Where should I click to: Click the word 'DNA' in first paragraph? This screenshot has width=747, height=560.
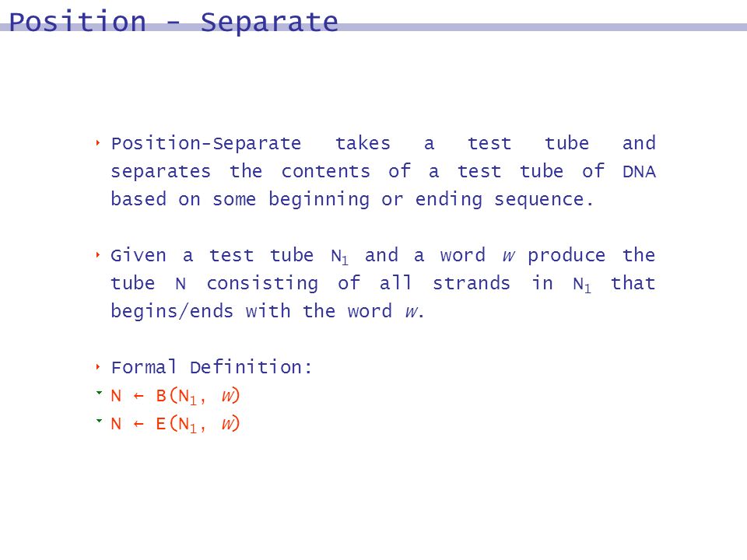tap(640, 171)
